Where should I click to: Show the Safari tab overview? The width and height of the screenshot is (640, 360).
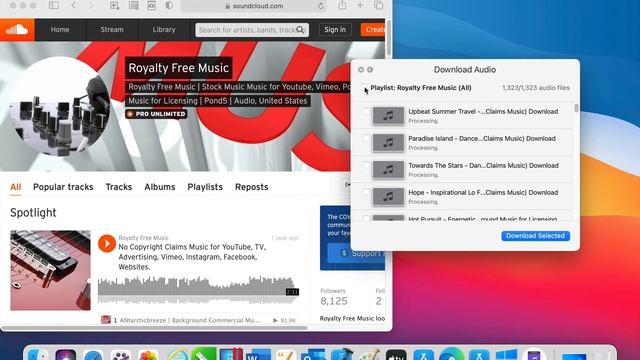pyautogui.click(x=378, y=5)
